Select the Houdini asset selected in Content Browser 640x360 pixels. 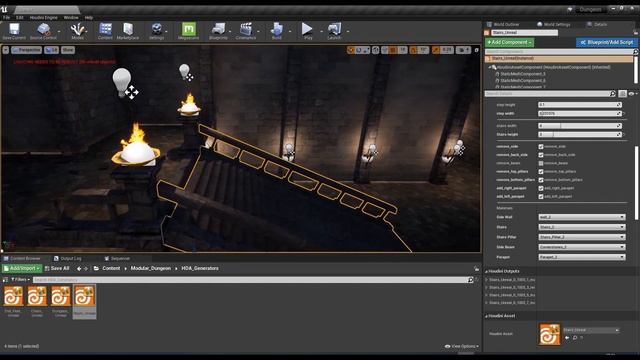click(84, 301)
